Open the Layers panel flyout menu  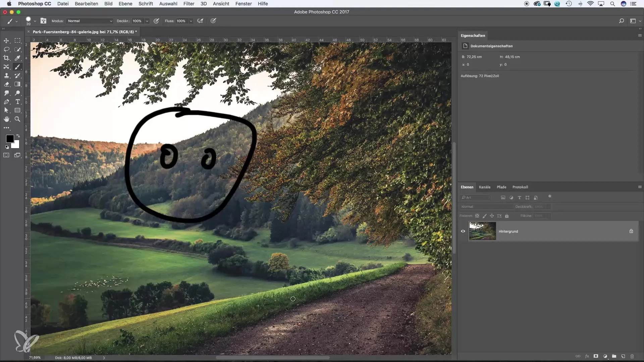click(640, 187)
